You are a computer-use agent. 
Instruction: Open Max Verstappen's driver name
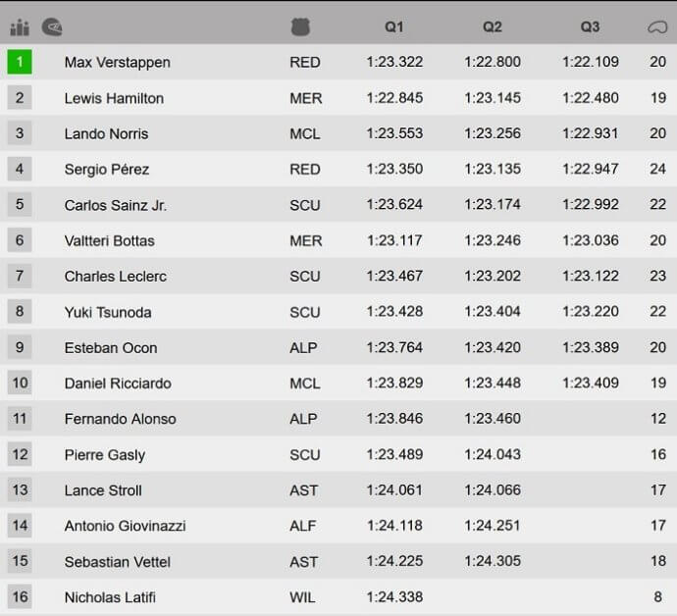(x=118, y=62)
